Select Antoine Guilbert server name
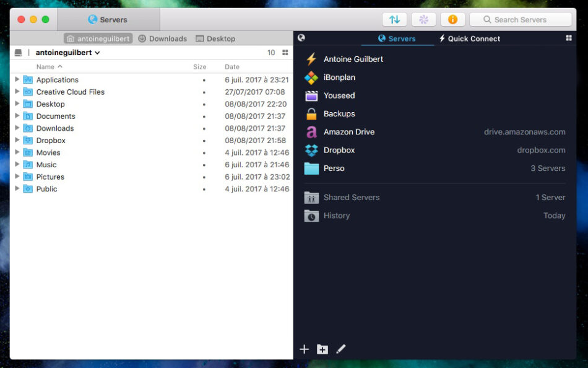The height and width of the screenshot is (368, 588). (353, 59)
